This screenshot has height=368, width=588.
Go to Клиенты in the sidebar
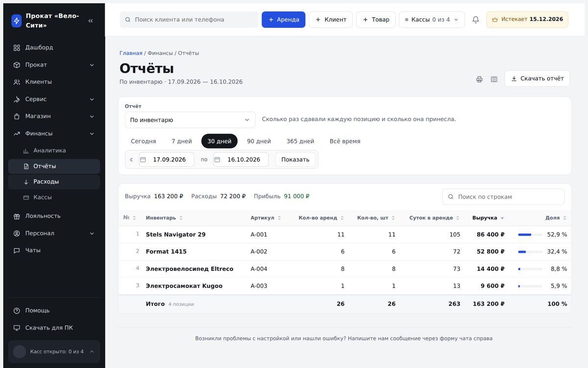point(54,82)
